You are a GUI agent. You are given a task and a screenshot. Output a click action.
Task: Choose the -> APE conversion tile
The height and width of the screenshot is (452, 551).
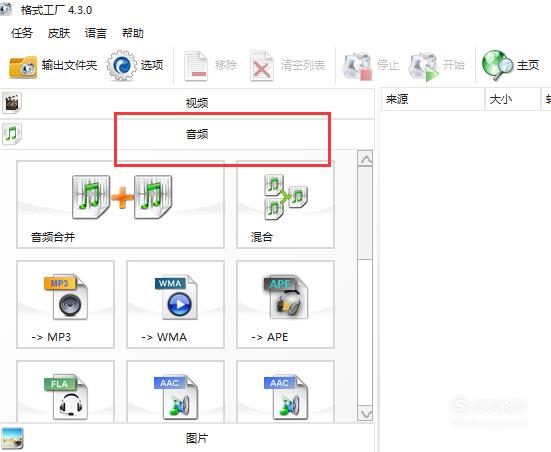(285, 304)
